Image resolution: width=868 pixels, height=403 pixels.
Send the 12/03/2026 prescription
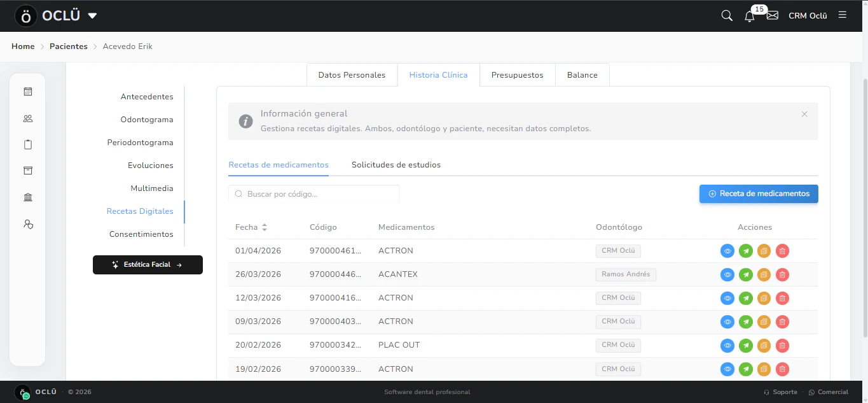point(746,298)
